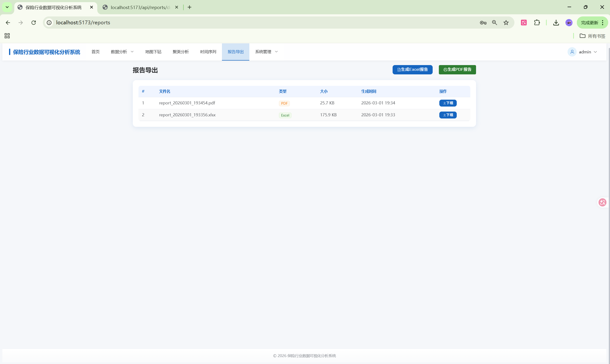Download report_20260301_193454.pdf file
This screenshot has width=610, height=364.
pos(448,103)
